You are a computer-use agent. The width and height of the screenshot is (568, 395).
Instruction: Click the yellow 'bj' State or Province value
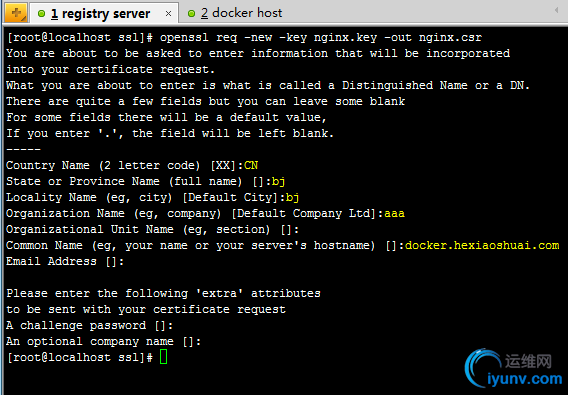pos(278,181)
